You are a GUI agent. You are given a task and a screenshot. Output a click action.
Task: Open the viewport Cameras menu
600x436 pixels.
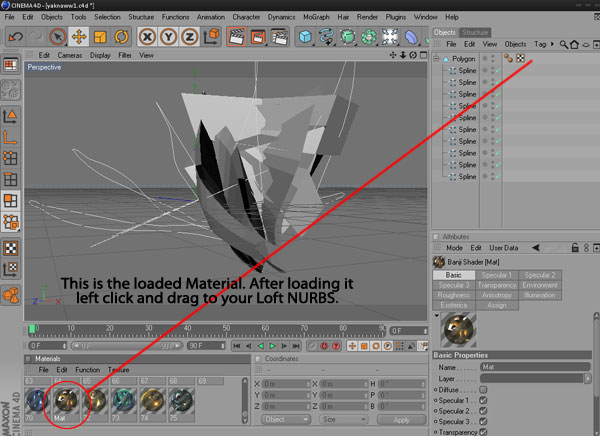click(x=70, y=55)
